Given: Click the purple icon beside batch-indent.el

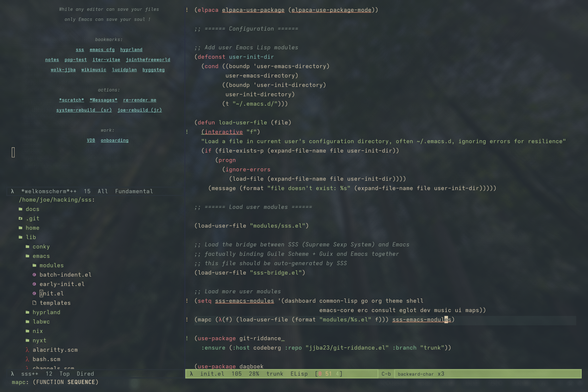Looking at the screenshot, I should (34, 275).
